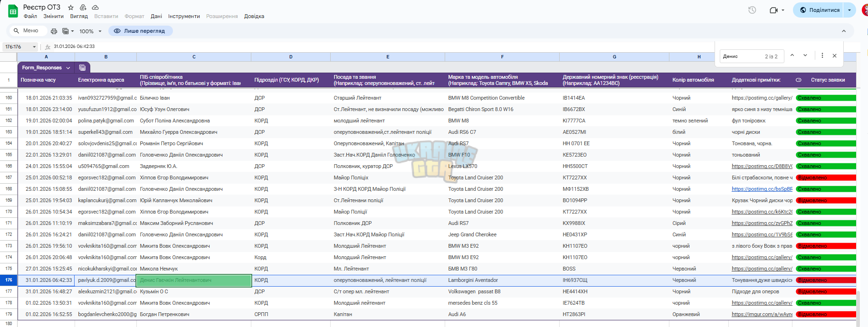Click the add to Drive icon
The image size is (868, 327).
pos(83,8)
